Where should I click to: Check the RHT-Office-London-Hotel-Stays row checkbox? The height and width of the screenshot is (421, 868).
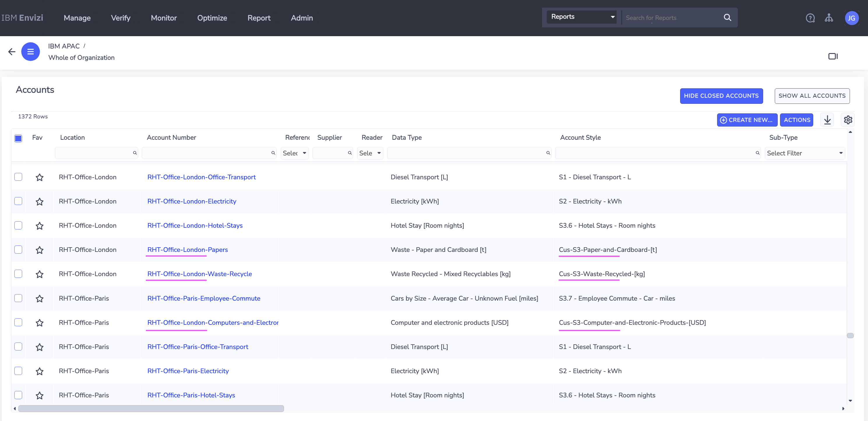pos(18,225)
